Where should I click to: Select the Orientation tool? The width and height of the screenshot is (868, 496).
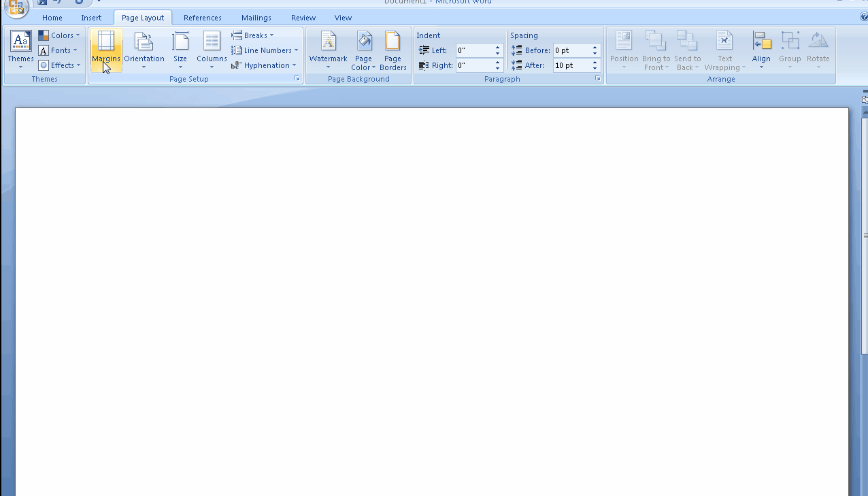click(144, 50)
